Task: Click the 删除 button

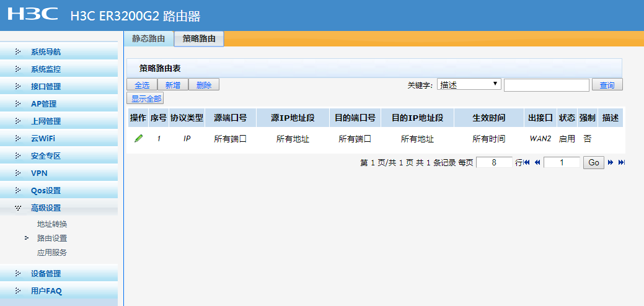Action: click(204, 85)
